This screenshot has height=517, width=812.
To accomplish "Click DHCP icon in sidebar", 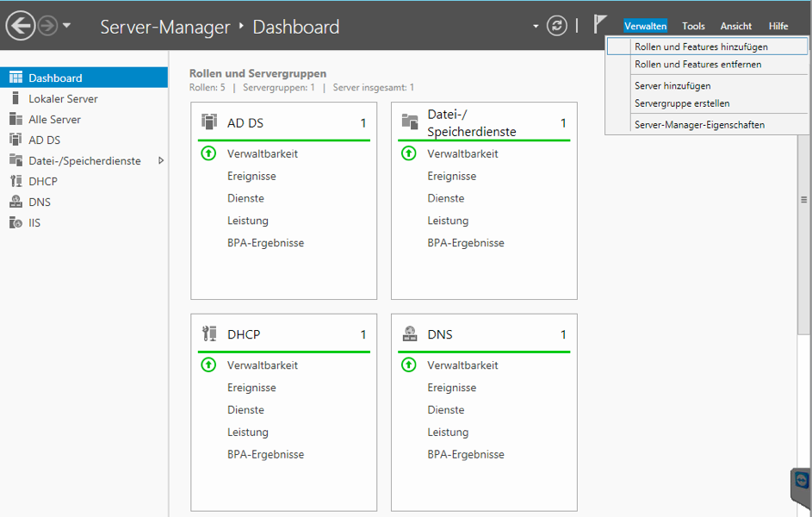I will (16, 181).
